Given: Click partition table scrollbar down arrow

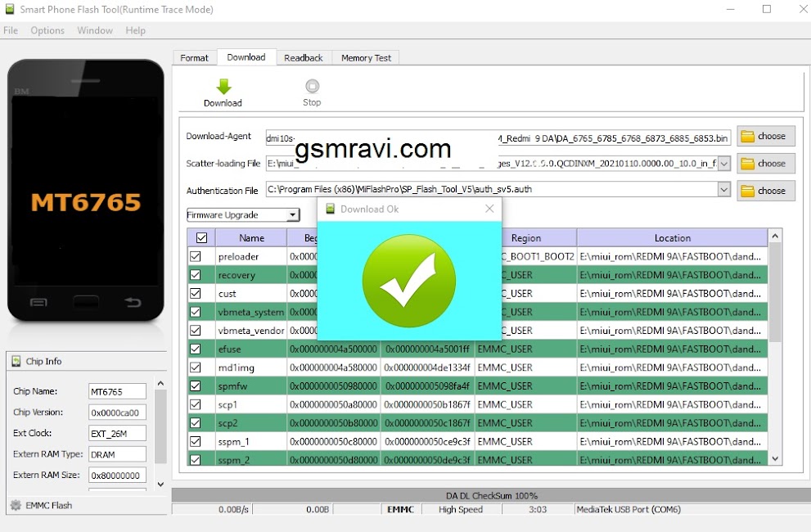Looking at the screenshot, I should coord(775,458).
